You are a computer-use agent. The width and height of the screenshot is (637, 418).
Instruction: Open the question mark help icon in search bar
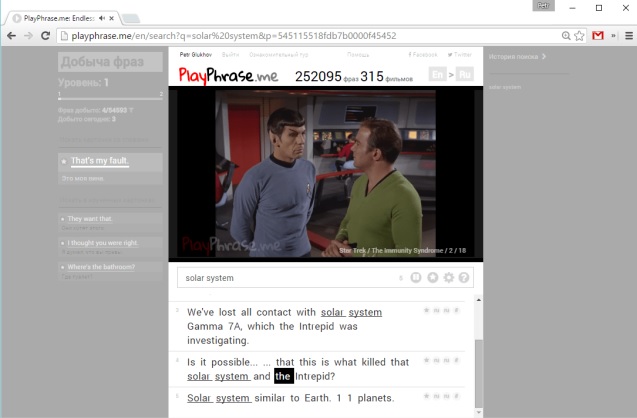[464, 277]
